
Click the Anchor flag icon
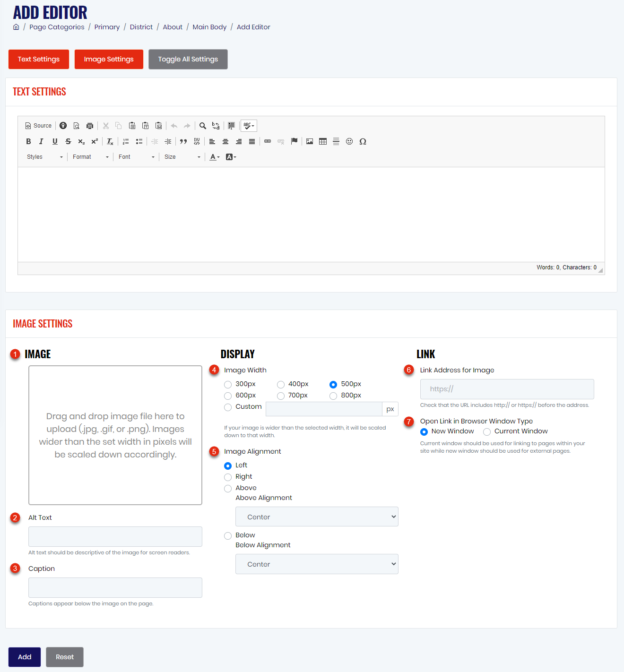[294, 141]
